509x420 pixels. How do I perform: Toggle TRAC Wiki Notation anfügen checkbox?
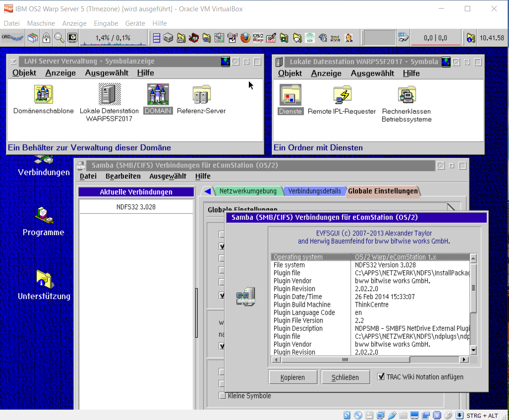(x=381, y=377)
